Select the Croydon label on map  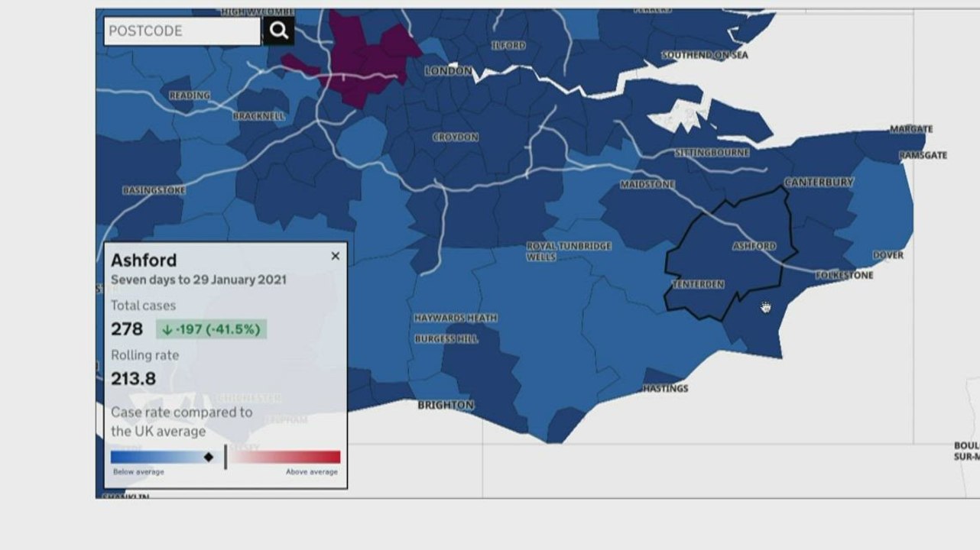[x=456, y=137]
